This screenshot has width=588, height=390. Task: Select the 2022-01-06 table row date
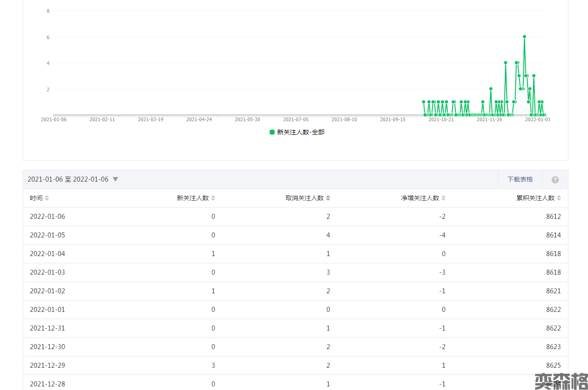click(47, 217)
